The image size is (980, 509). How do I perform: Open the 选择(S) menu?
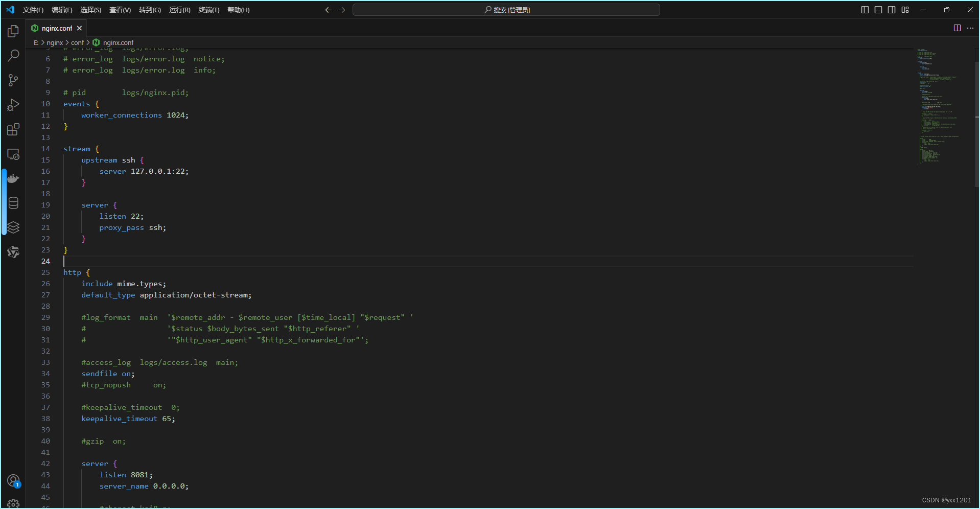[90, 10]
